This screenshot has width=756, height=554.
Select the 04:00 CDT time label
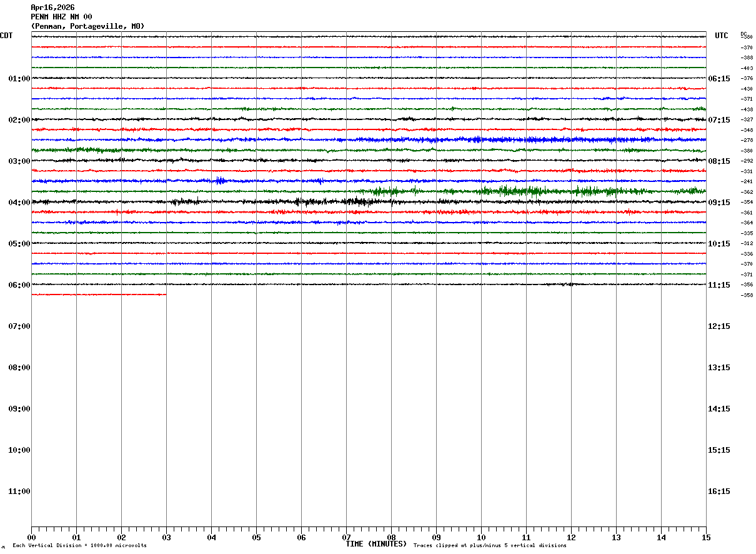pos(19,203)
